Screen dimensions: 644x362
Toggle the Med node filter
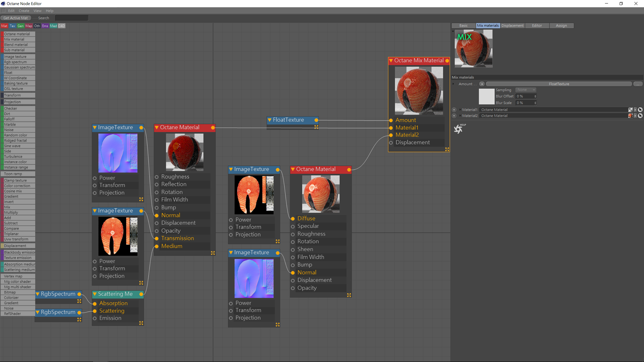[x=53, y=26]
